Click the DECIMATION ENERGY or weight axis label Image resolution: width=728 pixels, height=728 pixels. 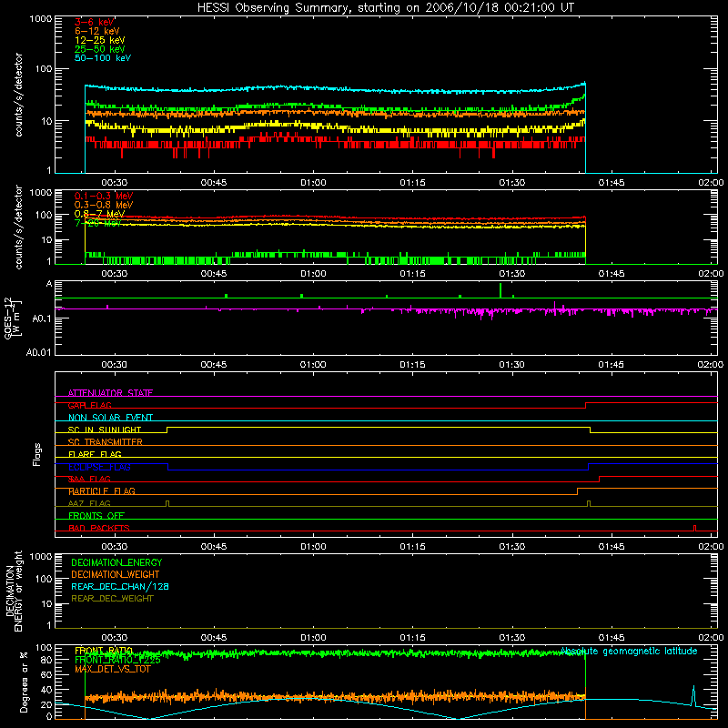pos(14,591)
